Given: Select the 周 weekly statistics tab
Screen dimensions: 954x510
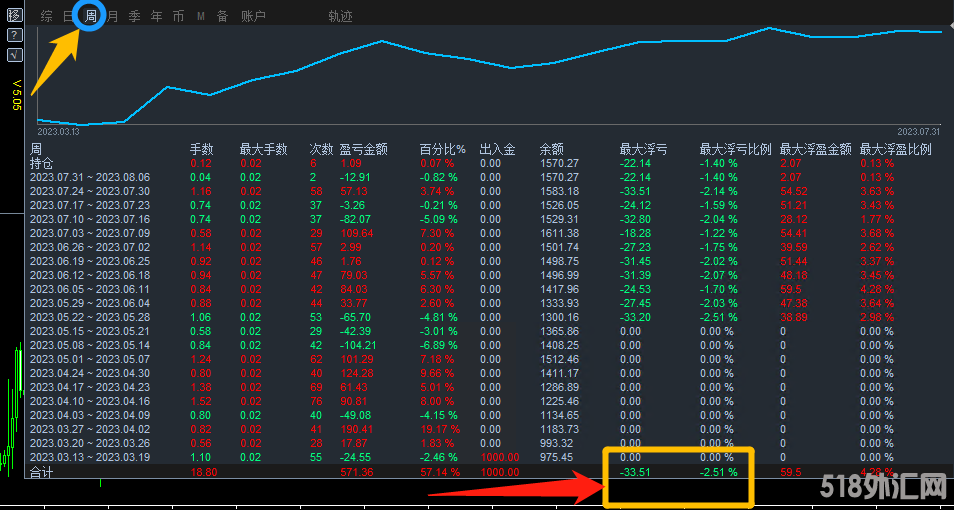Looking at the screenshot, I should [91, 16].
